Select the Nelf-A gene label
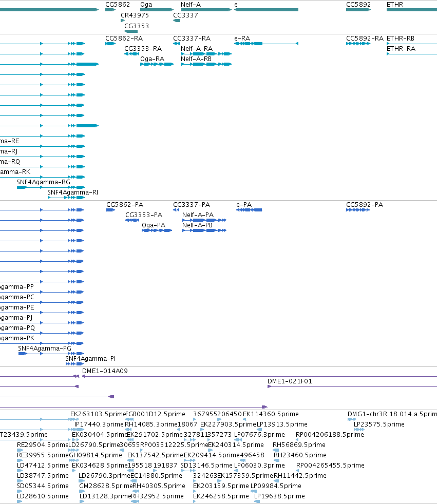This screenshot has height=504, width=437. (x=191, y=5)
